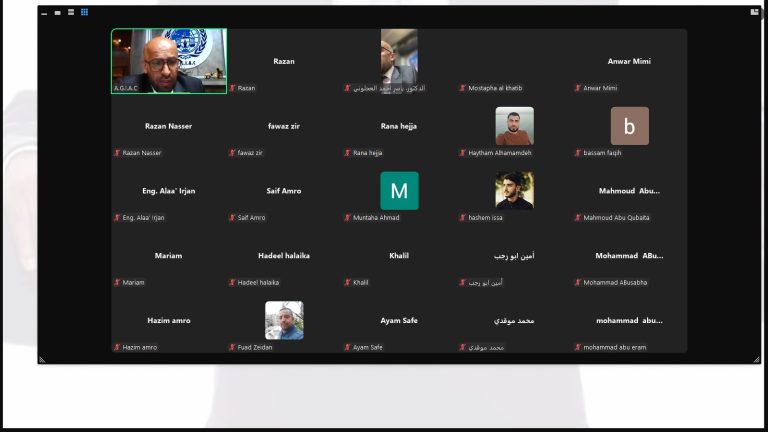Viewport: 768px width, 432px height.
Task: Click muted mic icon beside Hadeel halaika
Action: [x=232, y=283]
